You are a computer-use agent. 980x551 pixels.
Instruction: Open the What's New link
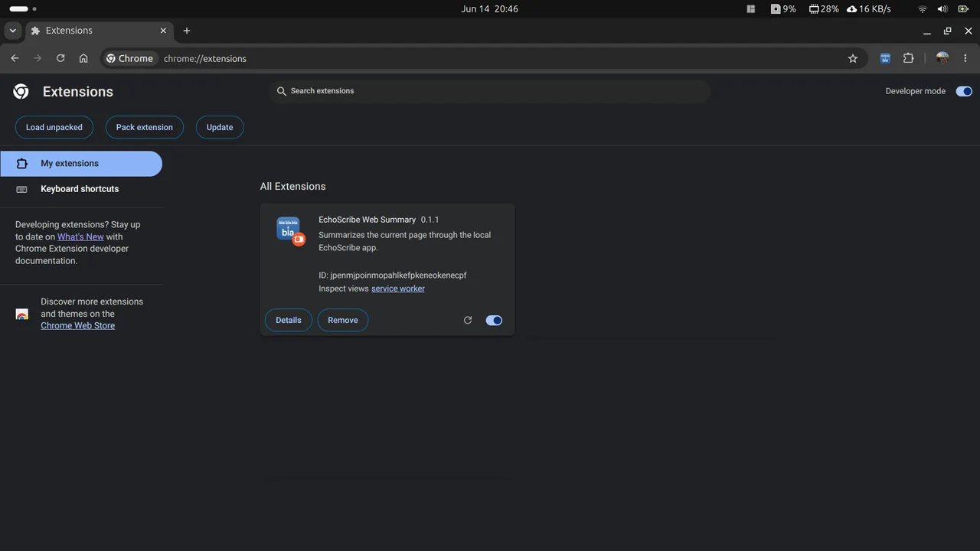click(x=80, y=236)
